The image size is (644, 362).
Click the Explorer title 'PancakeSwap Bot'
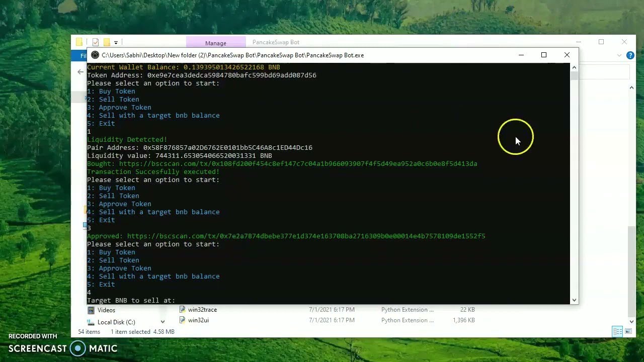(x=276, y=43)
